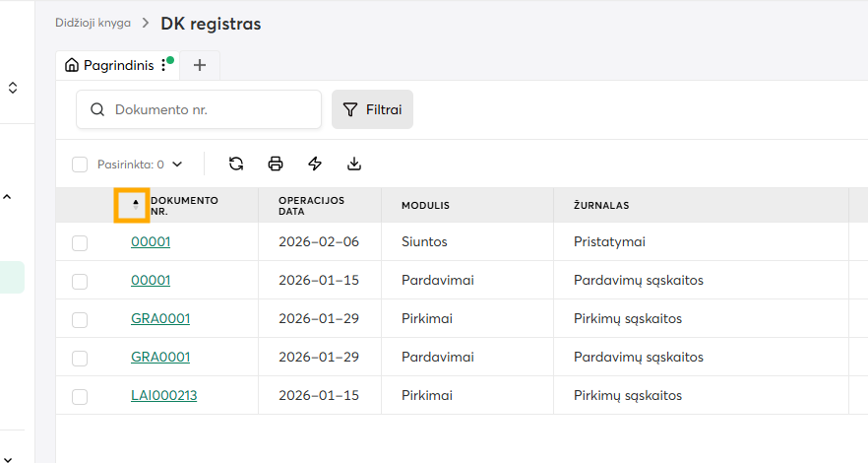
Task: Click the sort arrow beside Dokumento Nr.
Action: pos(135,205)
